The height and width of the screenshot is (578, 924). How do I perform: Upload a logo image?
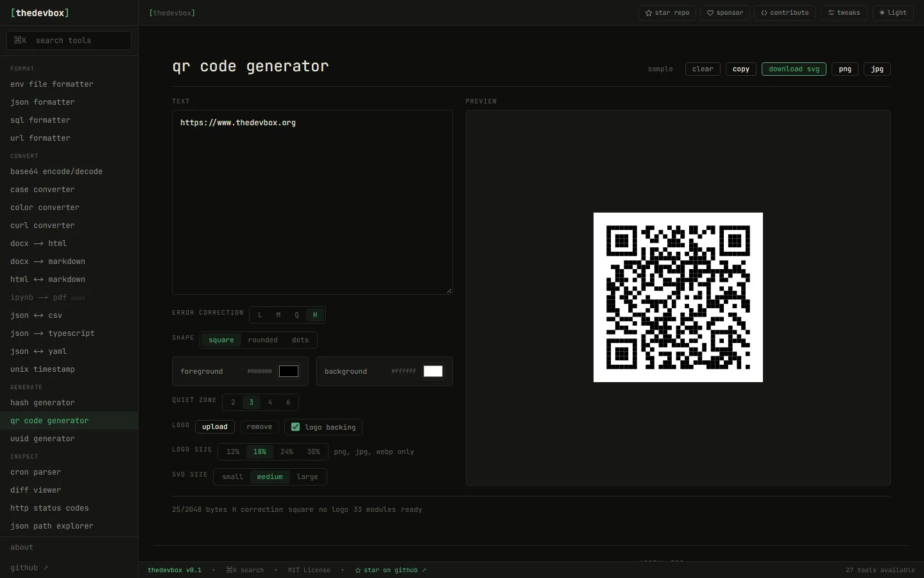215,426
